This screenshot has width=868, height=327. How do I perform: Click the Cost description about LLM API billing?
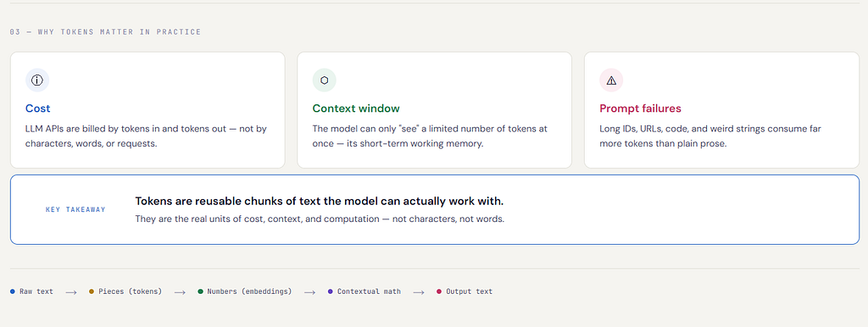[x=146, y=136]
